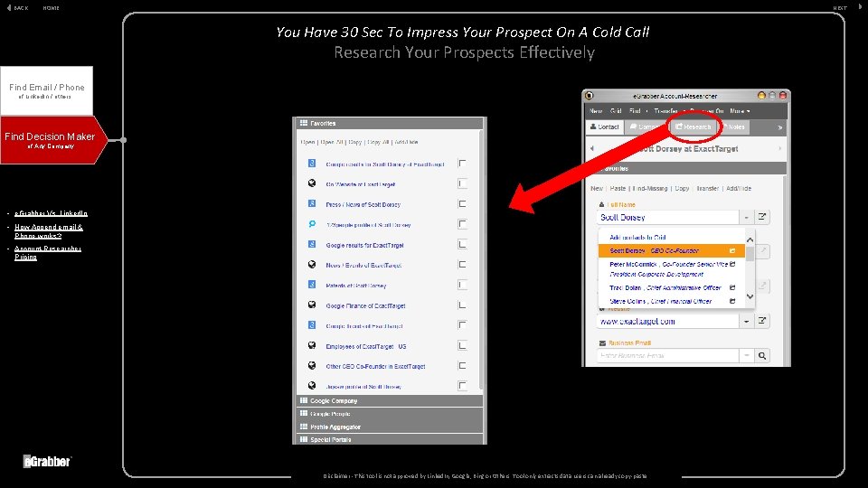The height and width of the screenshot is (488, 868).
Task: Go BACK using top-left navigation
Action: point(18,8)
